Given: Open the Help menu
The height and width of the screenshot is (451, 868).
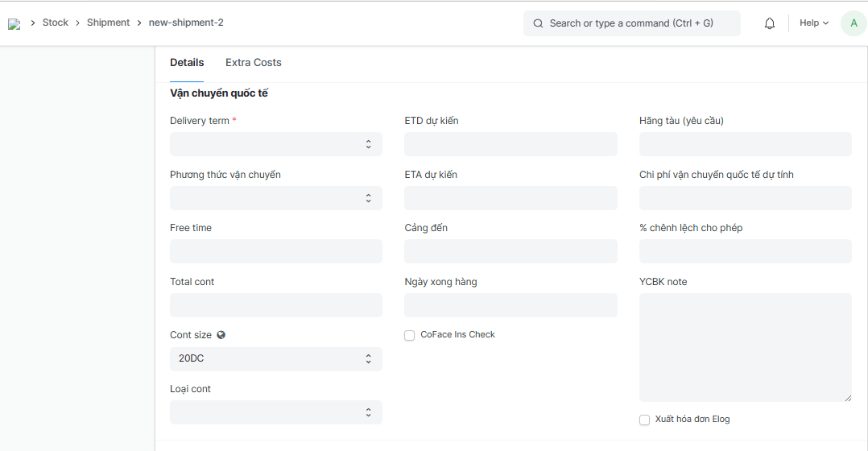Looking at the screenshot, I should [x=813, y=23].
